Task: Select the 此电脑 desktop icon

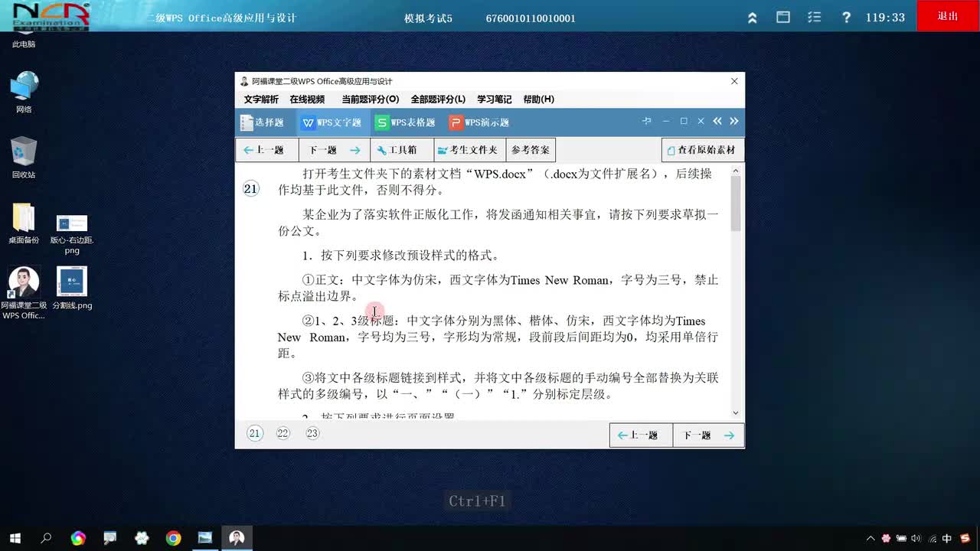Action: (x=24, y=41)
